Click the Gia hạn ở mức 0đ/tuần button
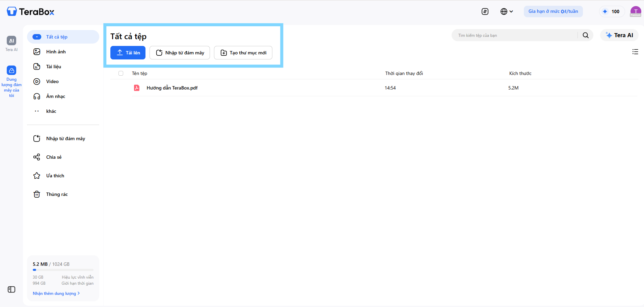 (553, 11)
